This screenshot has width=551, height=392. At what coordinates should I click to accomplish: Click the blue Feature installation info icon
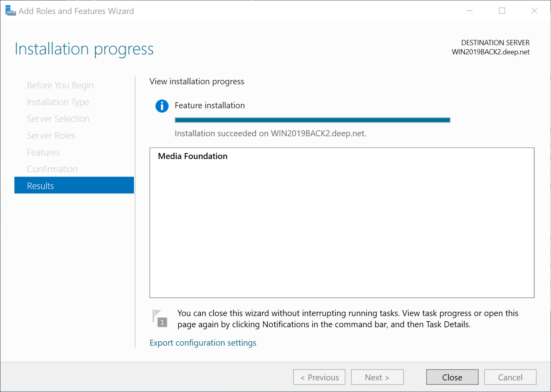pyautogui.click(x=162, y=106)
